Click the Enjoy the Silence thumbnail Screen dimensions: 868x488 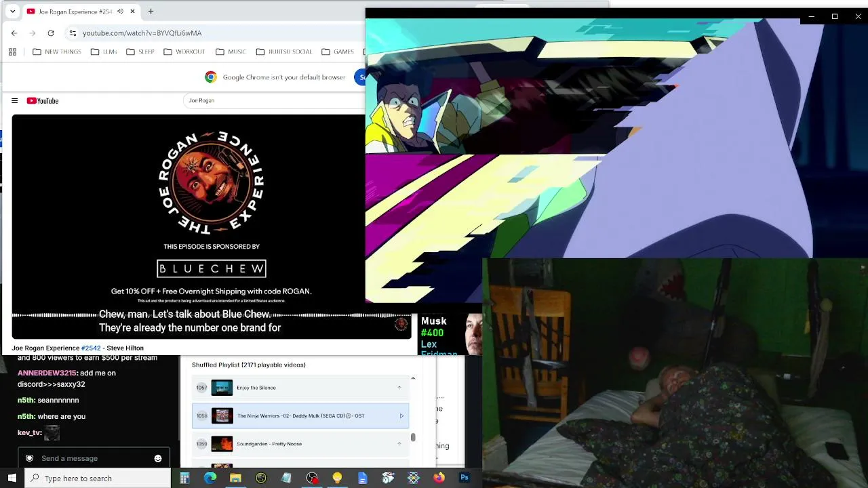tap(222, 388)
